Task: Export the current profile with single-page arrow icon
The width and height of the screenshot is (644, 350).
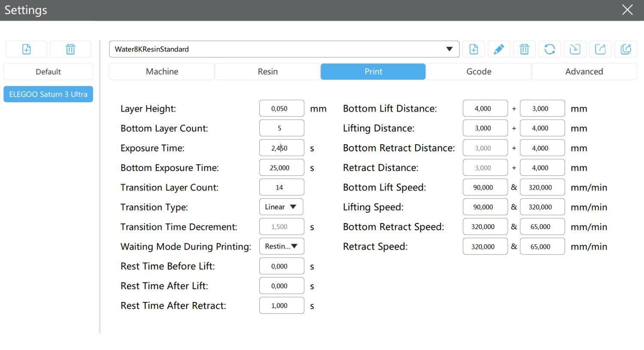Action: pyautogui.click(x=600, y=49)
